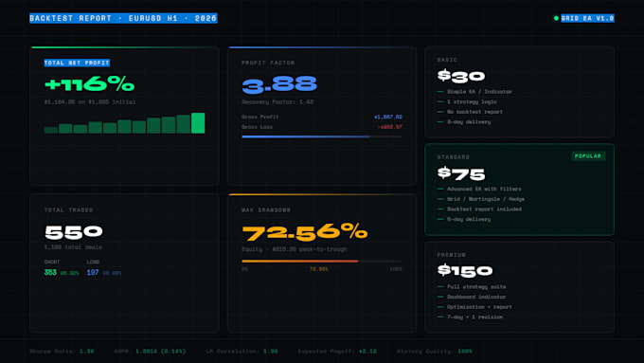The image size is (644, 363).
Task: Click the 'Expected Payoff' footer stat
Action: [x=337, y=352]
